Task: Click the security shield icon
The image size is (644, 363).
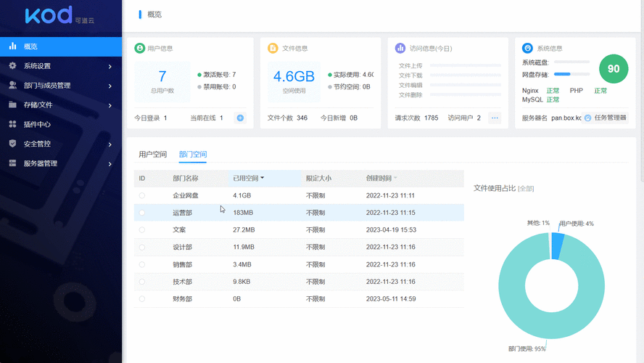Action: pos(13,144)
